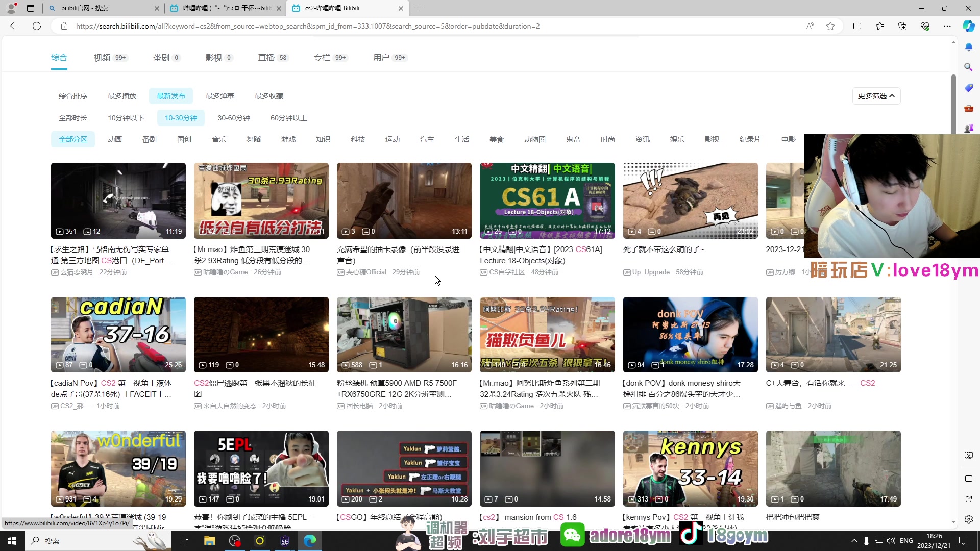Open the browser collections icon
This screenshot has height=551, width=980.
click(902, 26)
